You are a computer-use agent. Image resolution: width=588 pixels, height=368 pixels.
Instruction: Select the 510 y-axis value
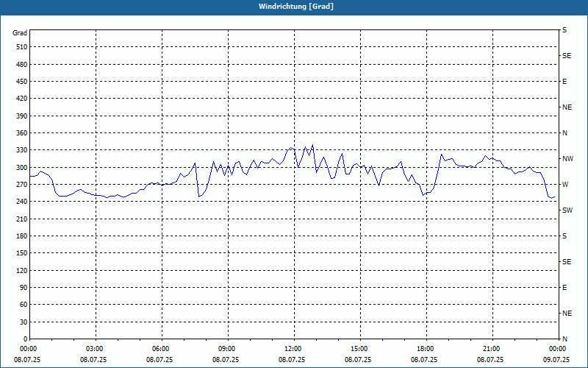22,47
